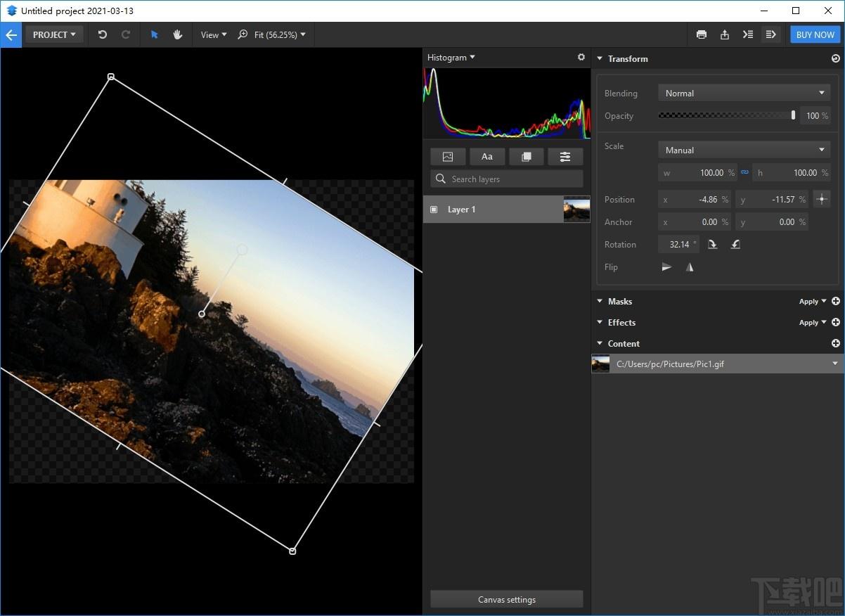Click the zoom magnifier icon in toolbar
Image resolution: width=845 pixels, height=616 pixels.
click(243, 34)
